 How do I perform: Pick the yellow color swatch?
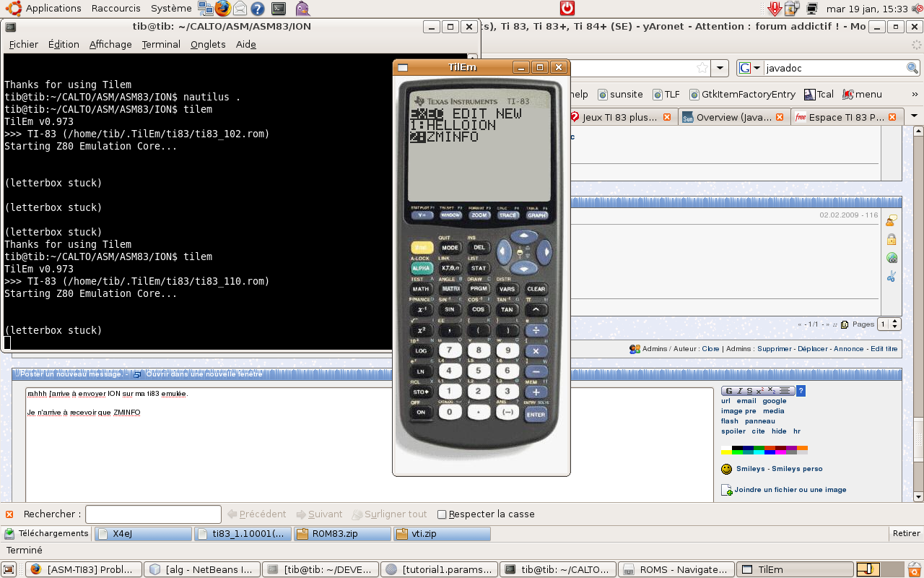click(726, 453)
